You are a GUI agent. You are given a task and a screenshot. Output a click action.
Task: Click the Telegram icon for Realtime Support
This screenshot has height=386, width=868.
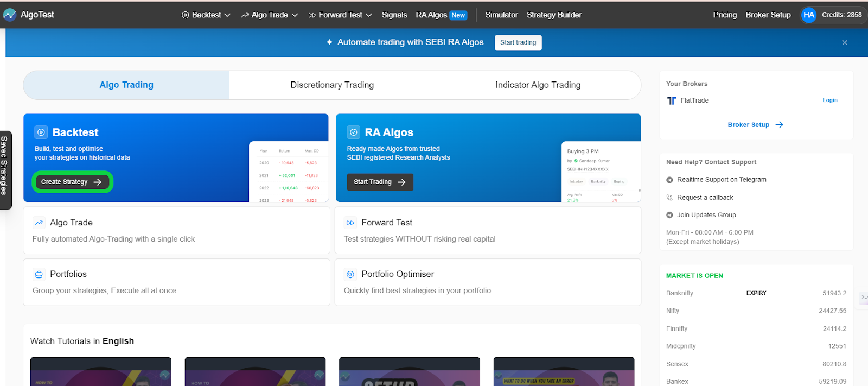(669, 180)
